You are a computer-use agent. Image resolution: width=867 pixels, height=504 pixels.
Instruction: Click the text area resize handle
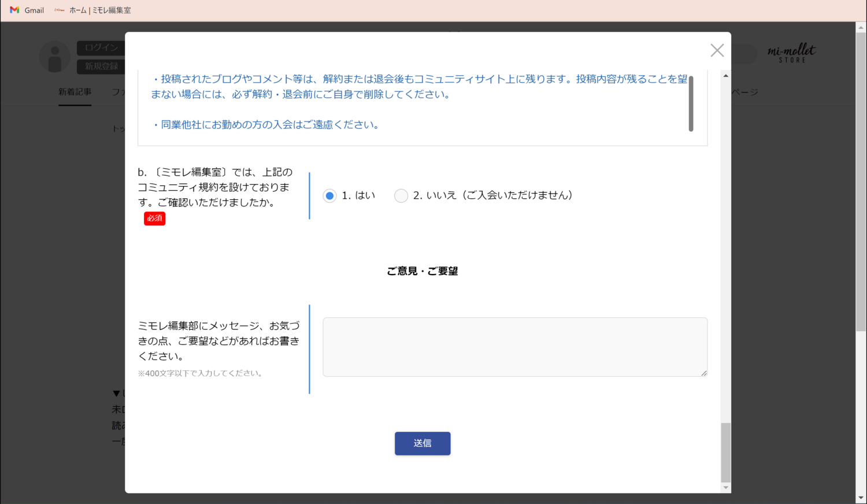click(x=703, y=373)
